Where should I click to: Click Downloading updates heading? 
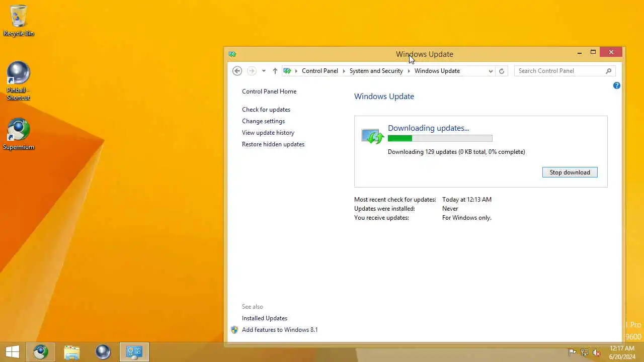[x=428, y=128]
